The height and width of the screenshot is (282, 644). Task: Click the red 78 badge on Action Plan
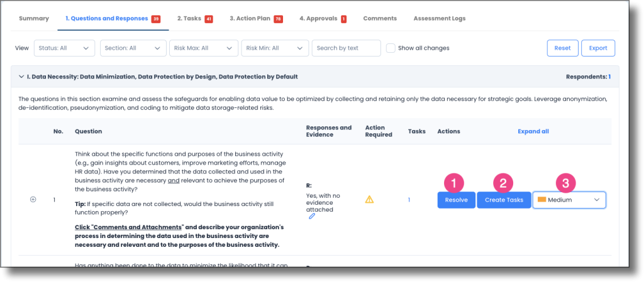pyautogui.click(x=278, y=19)
